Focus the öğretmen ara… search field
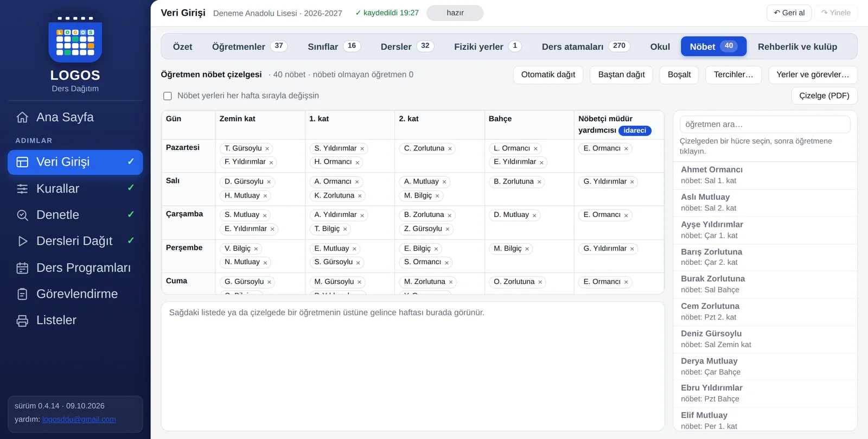Image resolution: width=868 pixels, height=439 pixels. click(x=765, y=124)
